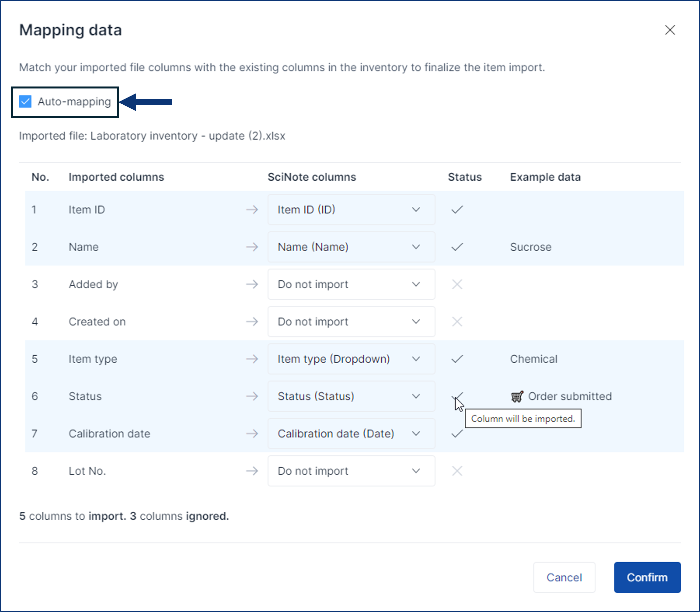Click the Item type row checkmark icon

point(457,359)
